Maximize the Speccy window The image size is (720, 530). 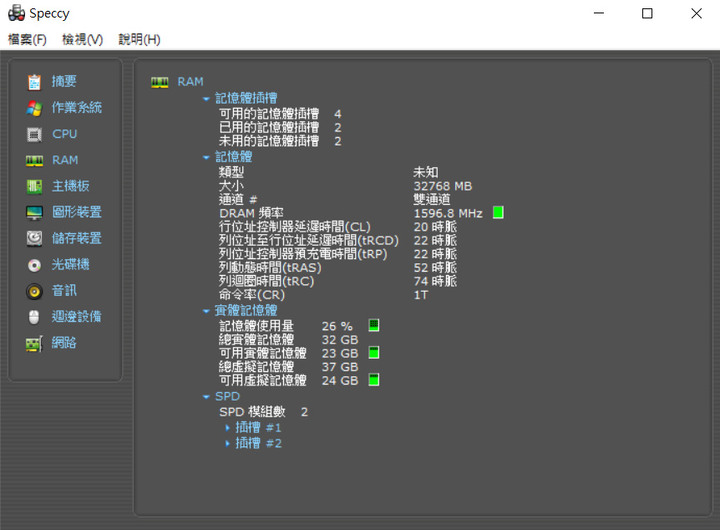(x=647, y=13)
